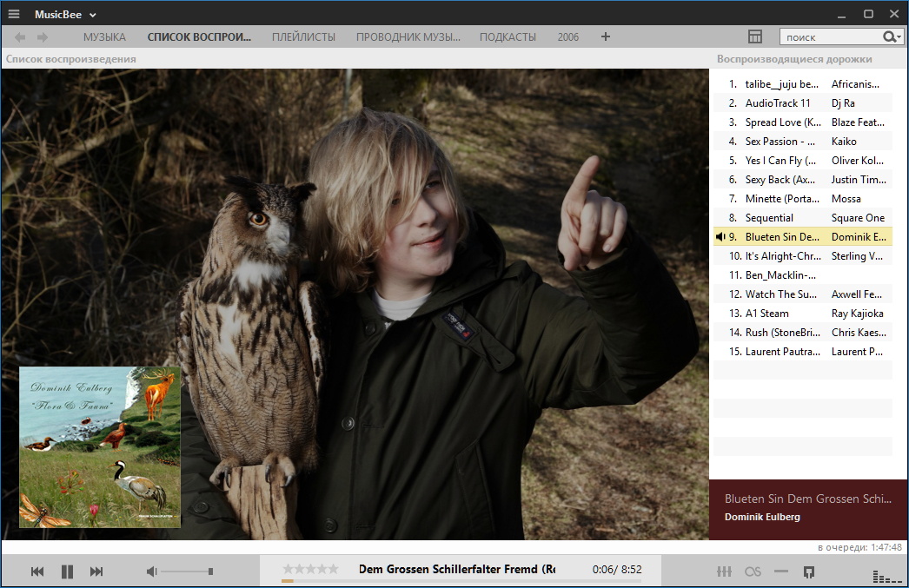Mute audio with the speaker icon
The image size is (909, 588).
pyautogui.click(x=151, y=571)
